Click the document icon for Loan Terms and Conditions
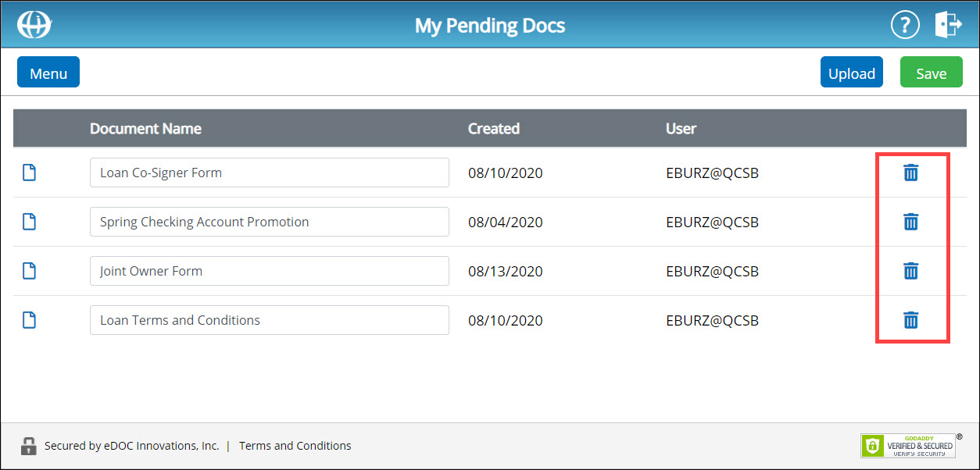 tap(29, 320)
